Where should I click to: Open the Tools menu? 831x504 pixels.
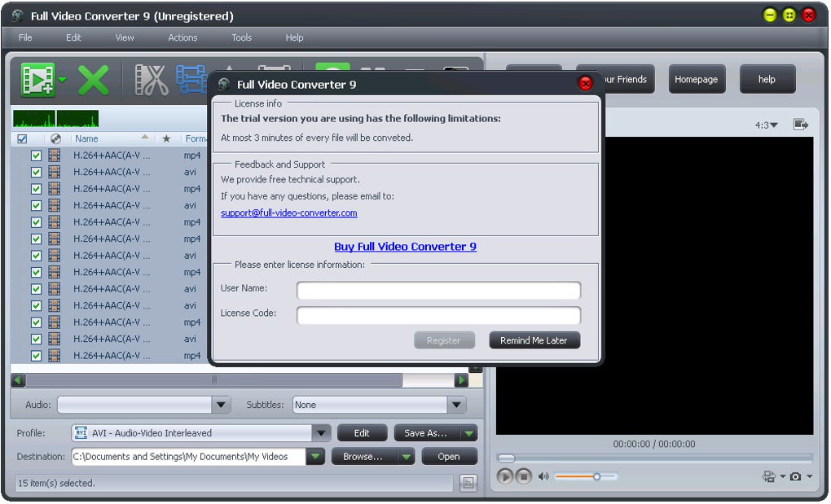point(241,37)
